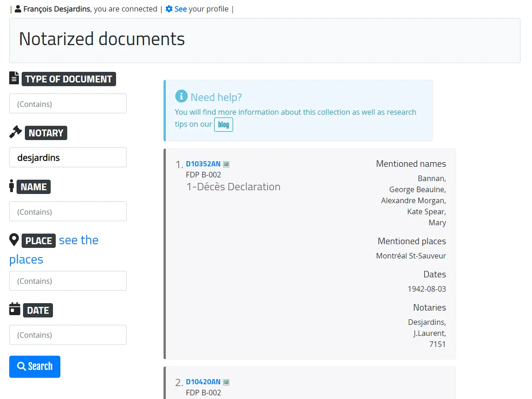
Task: Click the person icon beside Name
Action: 12,186
